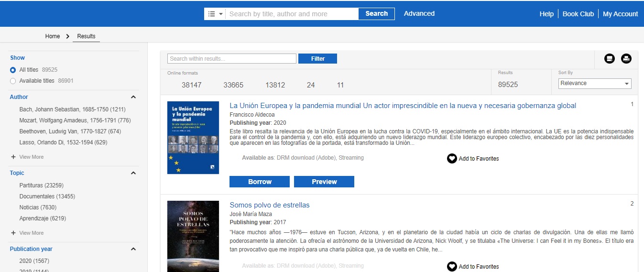
Task: Focus the main search input field
Action: 292,14
